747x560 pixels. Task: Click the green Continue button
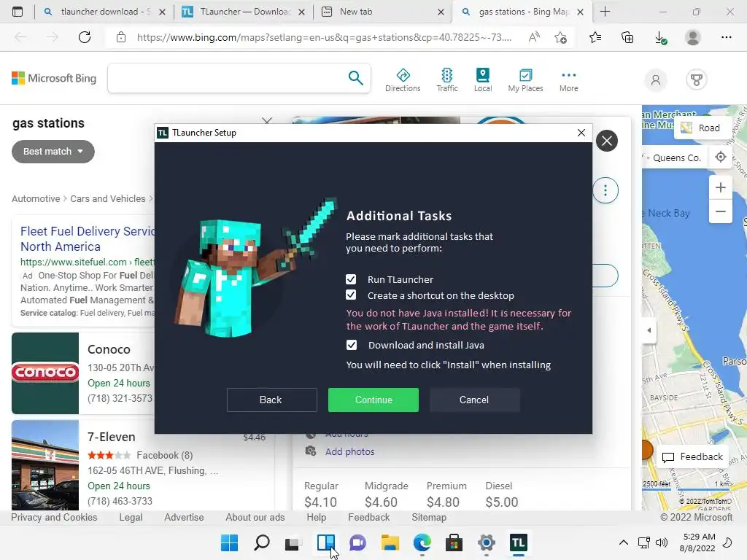tap(373, 400)
